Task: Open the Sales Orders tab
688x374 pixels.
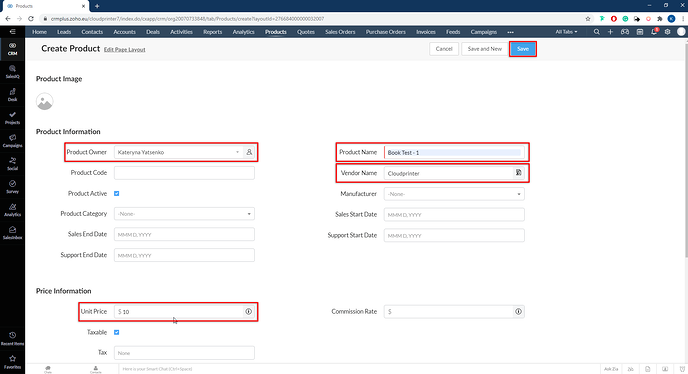Action: tap(340, 32)
